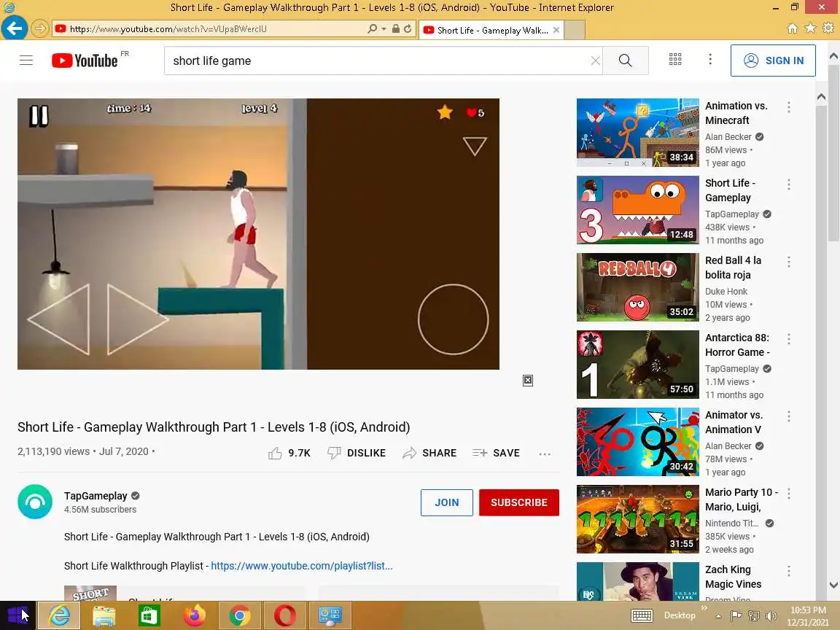Screen dimensions: 840x630
Task: Launch Google Chrome from the taskbar
Action: (x=239, y=616)
